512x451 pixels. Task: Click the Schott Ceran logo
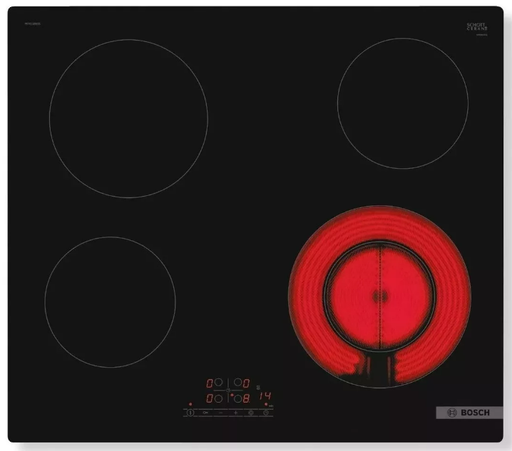(x=477, y=27)
